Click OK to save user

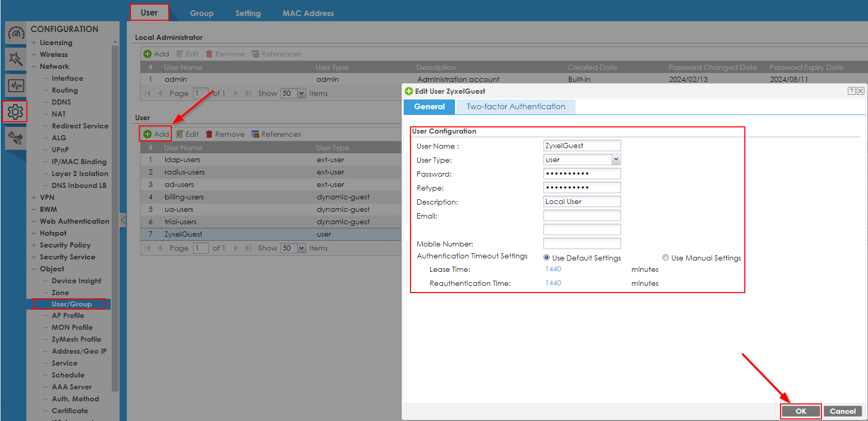tap(801, 411)
